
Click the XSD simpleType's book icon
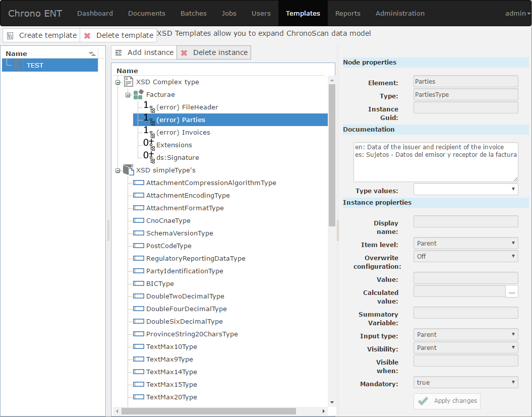click(x=129, y=170)
